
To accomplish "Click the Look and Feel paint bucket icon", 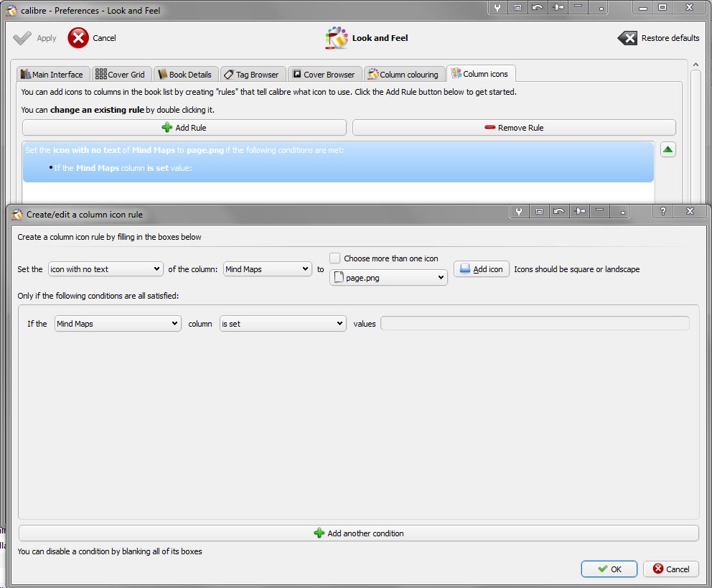I will point(336,37).
